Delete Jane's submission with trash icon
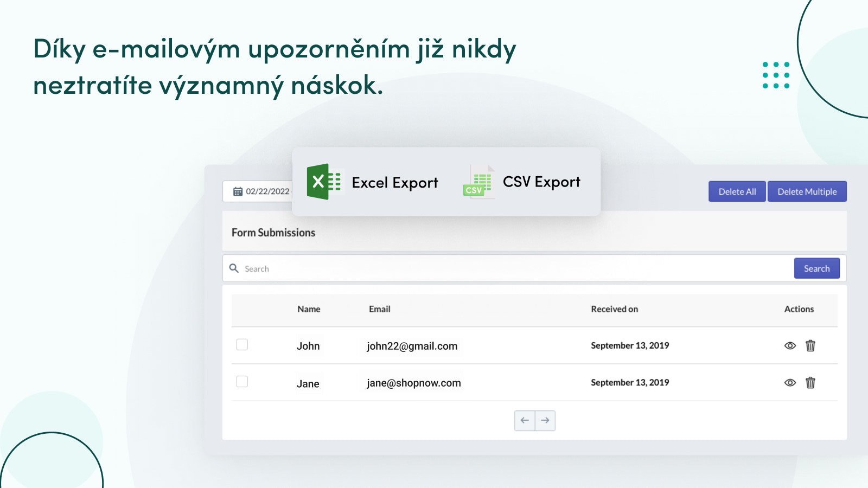The width and height of the screenshot is (868, 488). click(x=810, y=382)
